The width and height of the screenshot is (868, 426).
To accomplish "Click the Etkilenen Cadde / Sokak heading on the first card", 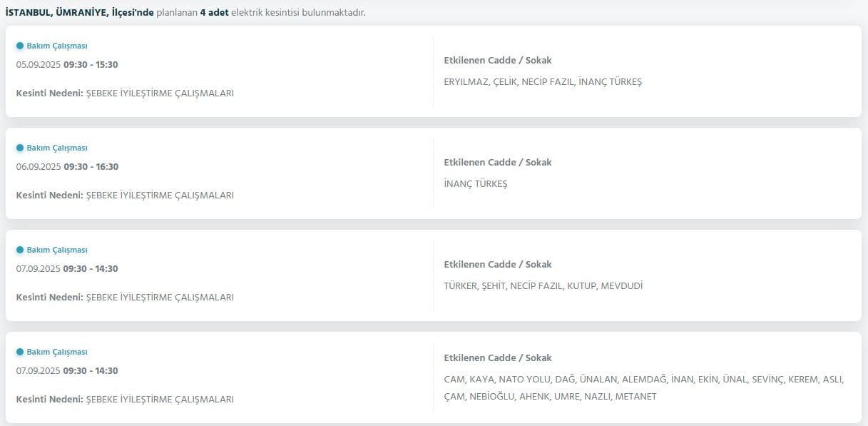I will click(498, 60).
